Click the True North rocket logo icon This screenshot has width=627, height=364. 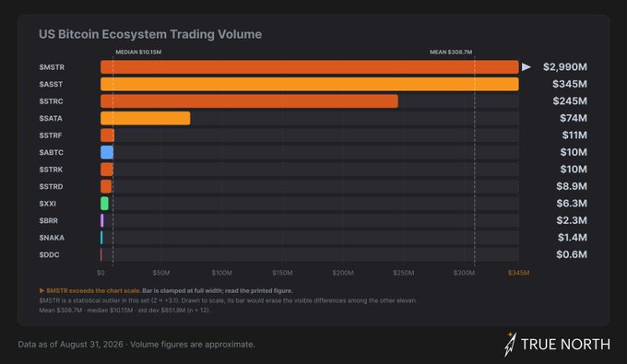(x=510, y=344)
